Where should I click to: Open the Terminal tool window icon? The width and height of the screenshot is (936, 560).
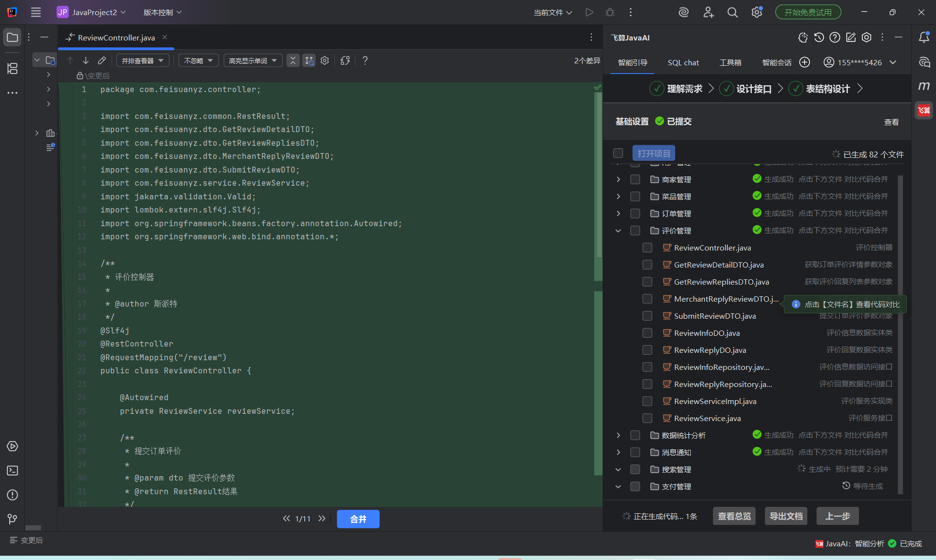coord(13,471)
